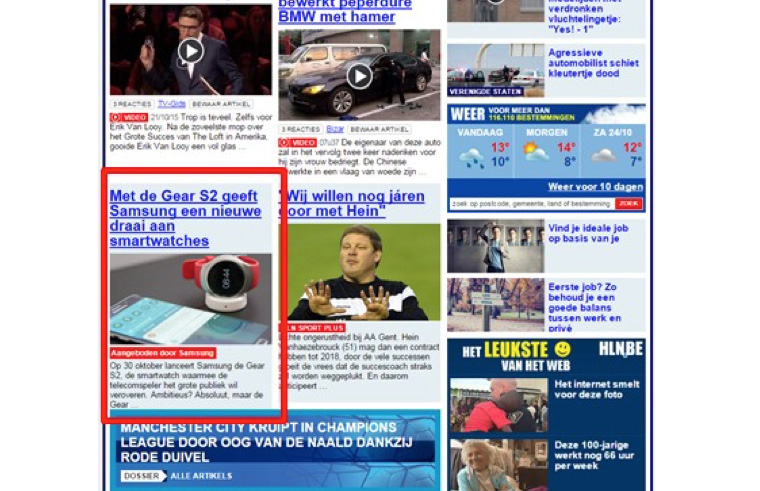Viewport: 760px width, 491px height.
Task: Click the Gear S2 smartwatch photo
Action: pyautogui.click(x=190, y=299)
